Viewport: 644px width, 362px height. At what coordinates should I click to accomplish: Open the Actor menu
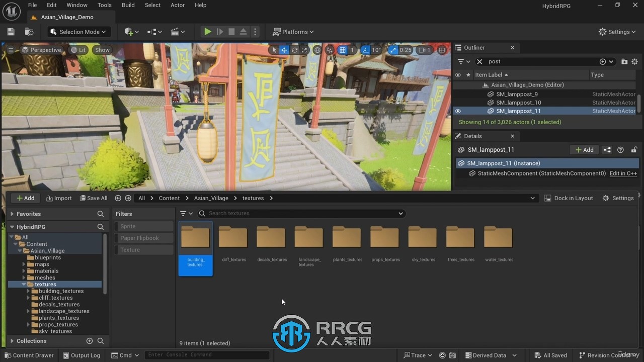pos(178,5)
